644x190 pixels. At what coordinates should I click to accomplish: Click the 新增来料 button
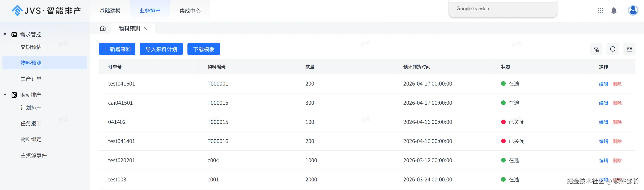117,49
